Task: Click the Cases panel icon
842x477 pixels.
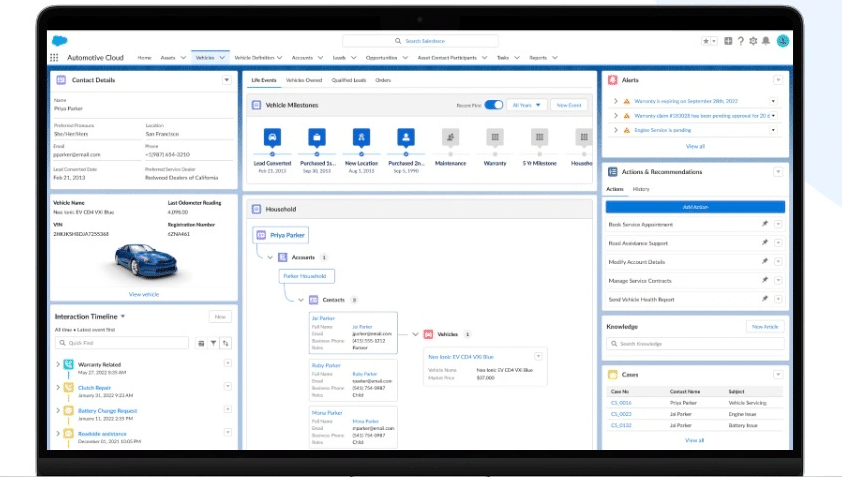Action: point(613,374)
